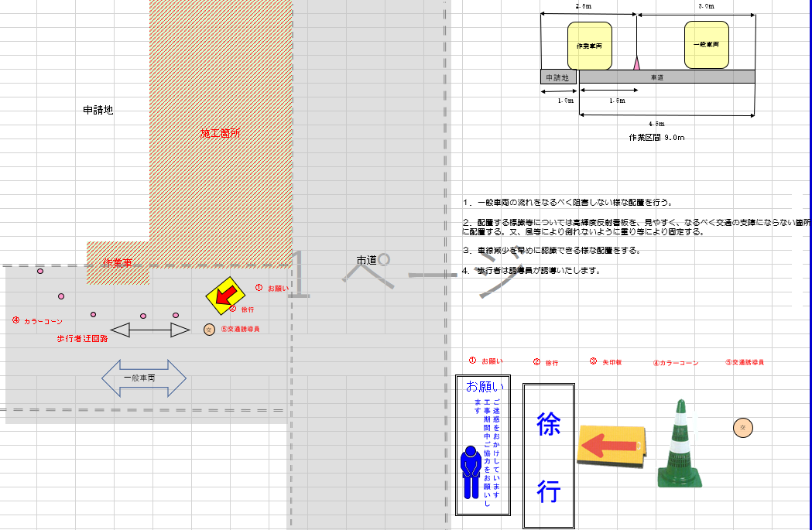The image size is (812, 530).
Task: Select the 作業車 hatched rectangle
Action: point(118,262)
